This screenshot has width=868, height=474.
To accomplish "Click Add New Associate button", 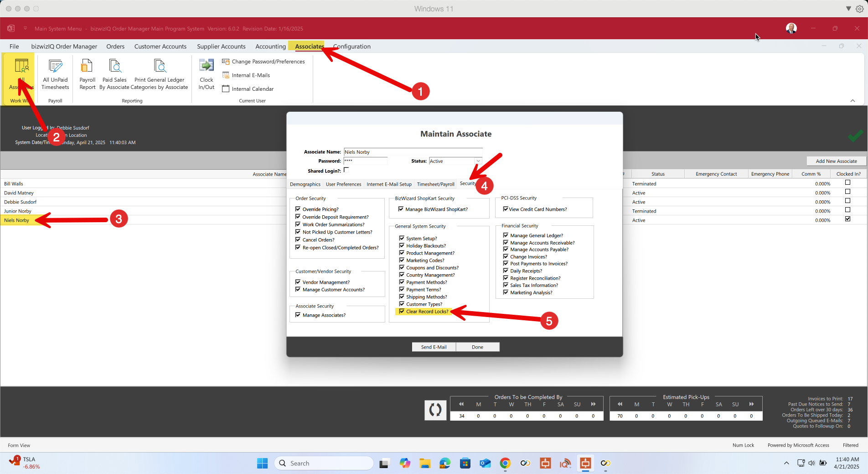I will pyautogui.click(x=836, y=161).
